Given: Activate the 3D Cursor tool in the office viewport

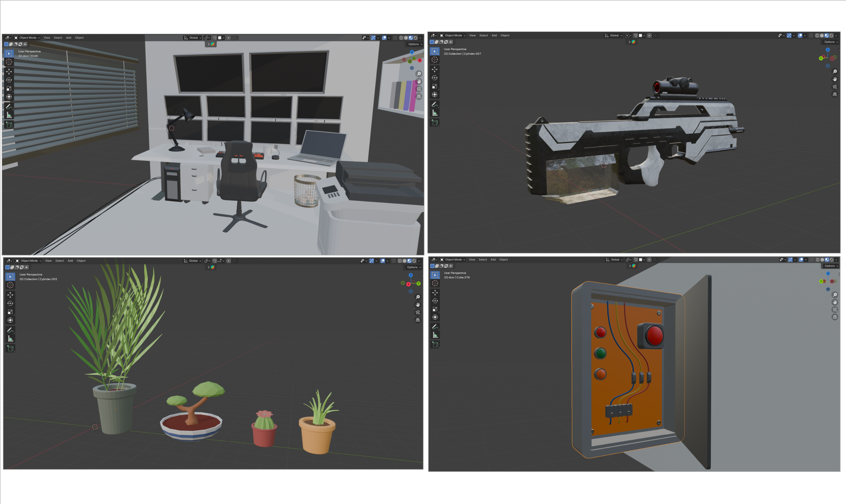Looking at the screenshot, I should (x=9, y=62).
